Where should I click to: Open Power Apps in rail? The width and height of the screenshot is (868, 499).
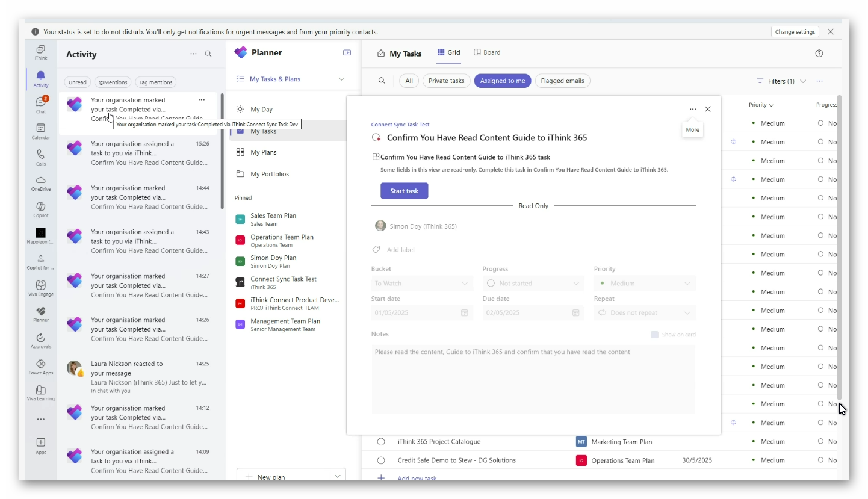[41, 367]
